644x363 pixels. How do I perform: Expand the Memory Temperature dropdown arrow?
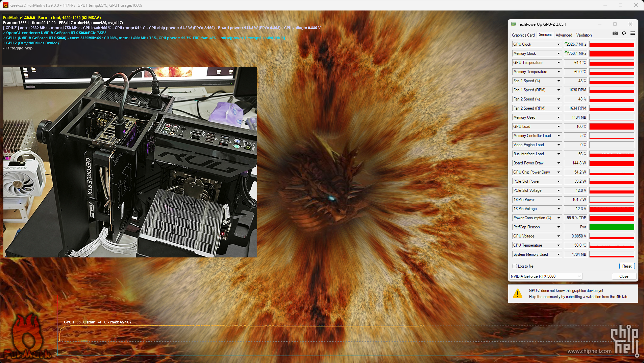pyautogui.click(x=559, y=72)
